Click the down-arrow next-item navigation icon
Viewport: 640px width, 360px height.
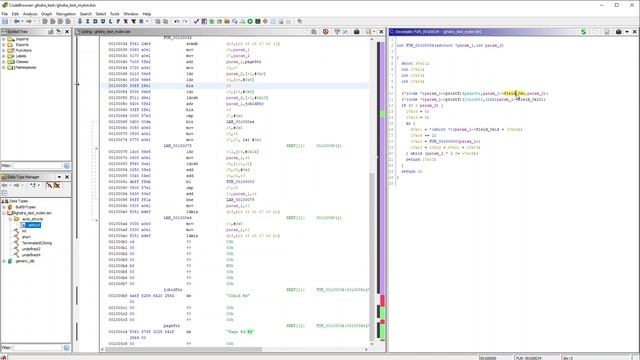click(x=80, y=21)
